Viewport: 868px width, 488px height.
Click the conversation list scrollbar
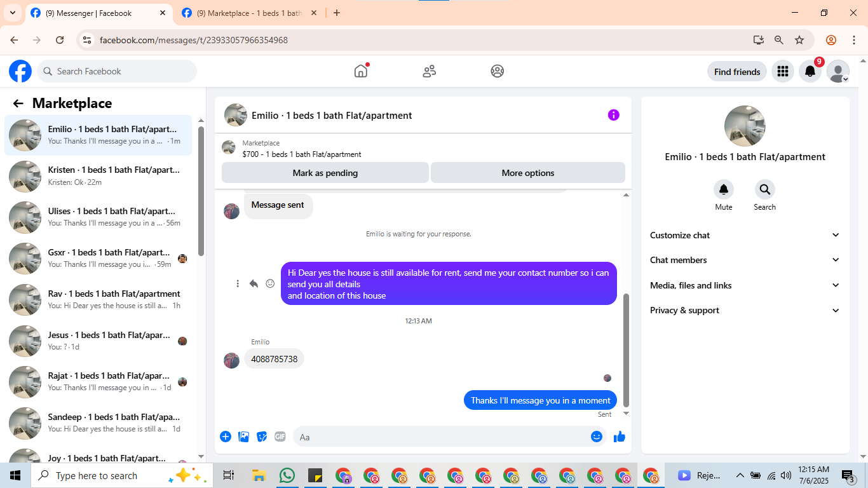point(201,191)
